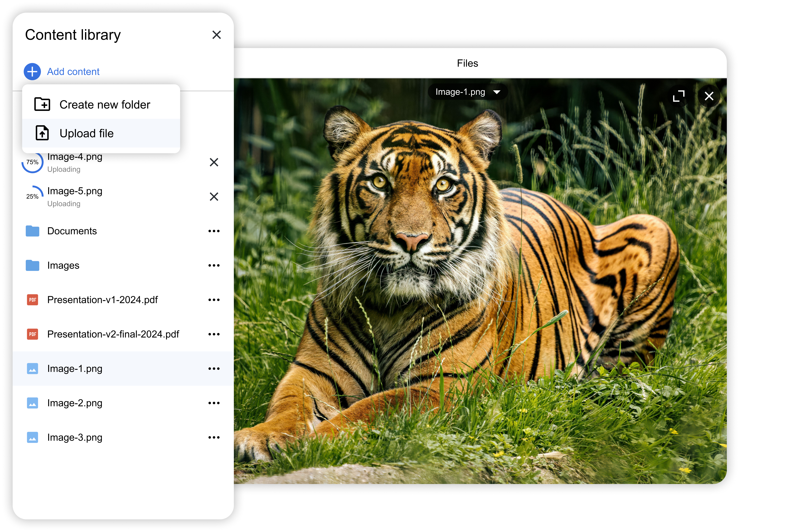Screen dimensions: 809x532
Task: Click the Add content link
Action: coord(73,72)
